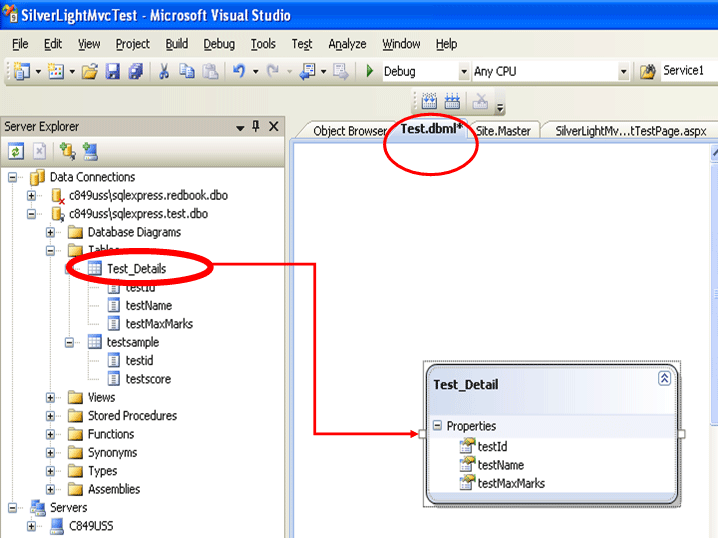Close the Server Explorer panel
This screenshot has width=718, height=538.
coord(274,126)
